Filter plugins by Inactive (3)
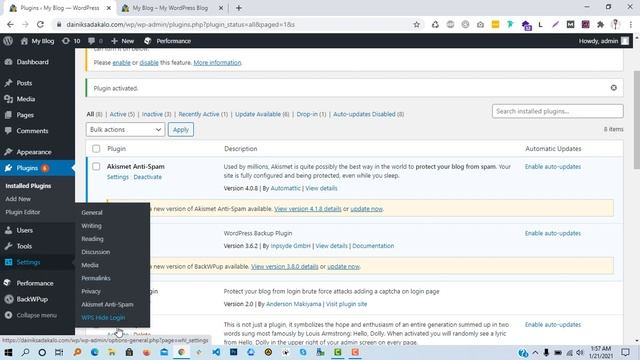 click(x=156, y=114)
